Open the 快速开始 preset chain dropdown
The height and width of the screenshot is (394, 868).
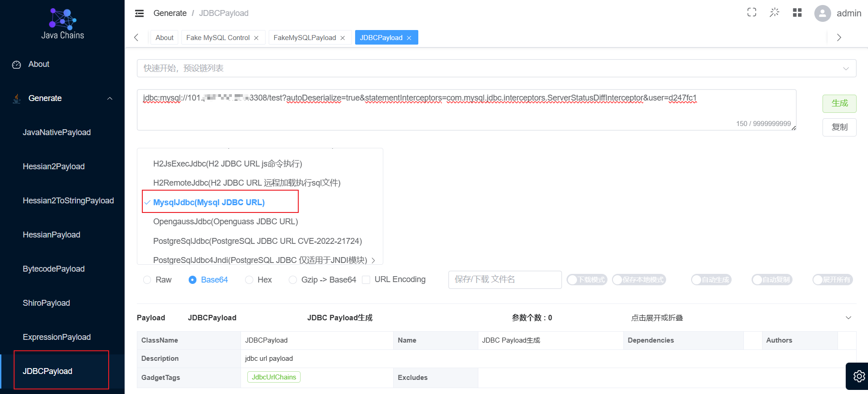click(497, 68)
